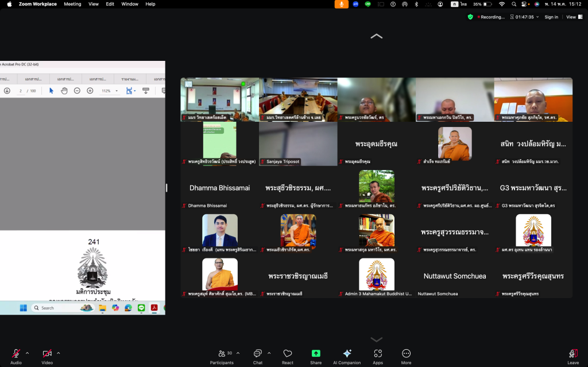Viewport: 588px width, 367px height.
Task: Click the divider handle beside the shared screen
Action: coord(167,188)
